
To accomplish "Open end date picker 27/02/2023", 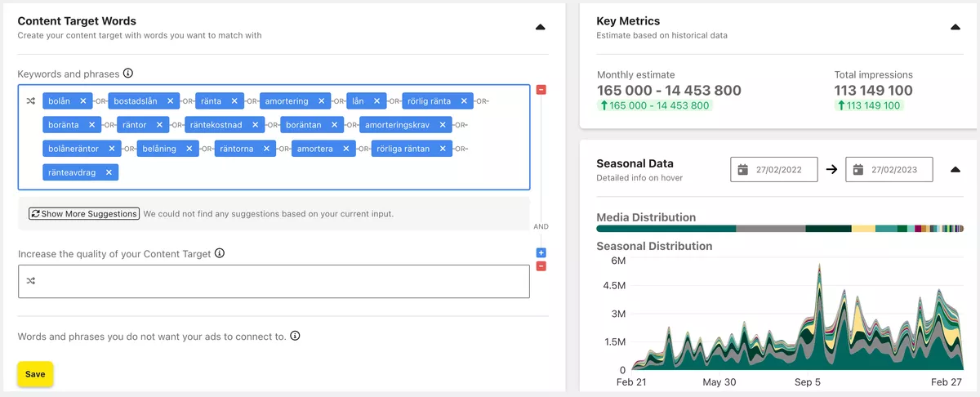I will 889,170.
